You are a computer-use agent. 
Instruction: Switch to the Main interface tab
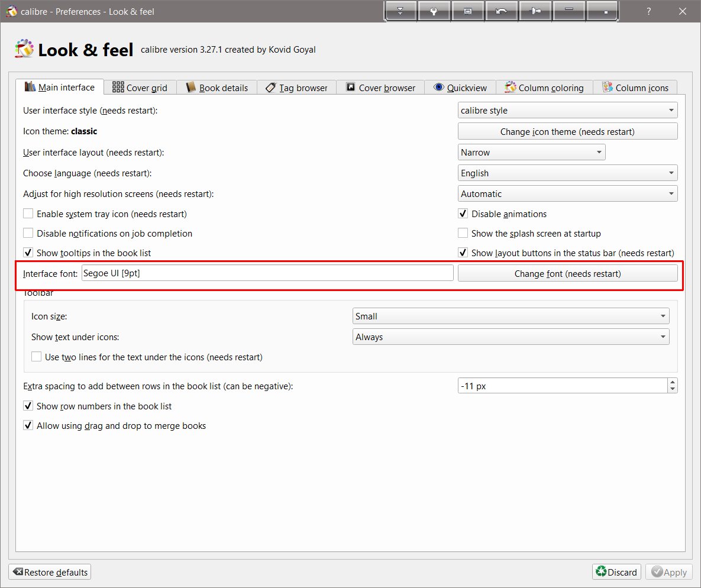(60, 87)
